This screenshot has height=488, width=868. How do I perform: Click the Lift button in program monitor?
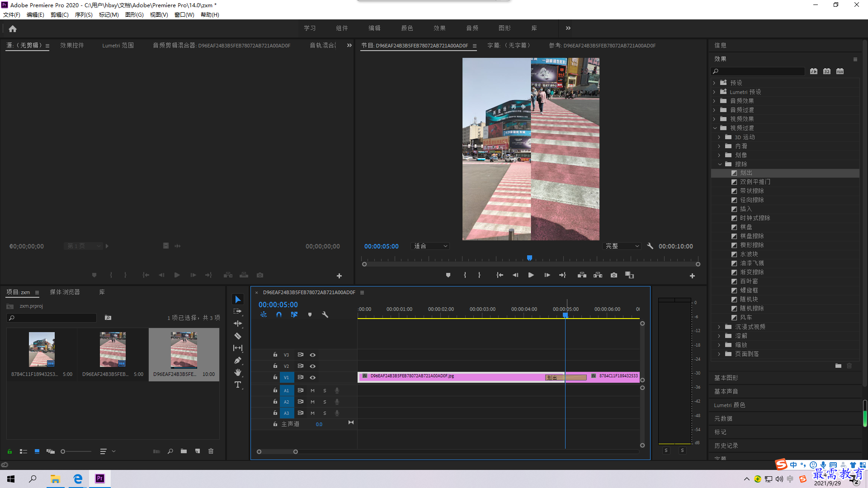(582, 275)
